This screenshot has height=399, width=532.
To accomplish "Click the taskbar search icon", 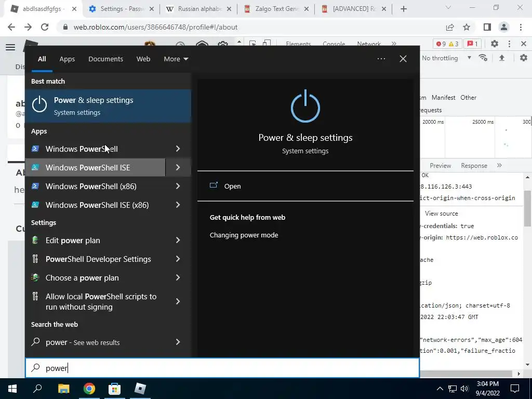I will 37,389.
